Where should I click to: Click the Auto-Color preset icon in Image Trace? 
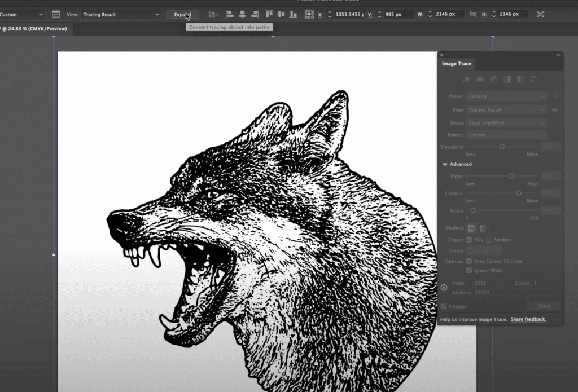[x=467, y=79]
